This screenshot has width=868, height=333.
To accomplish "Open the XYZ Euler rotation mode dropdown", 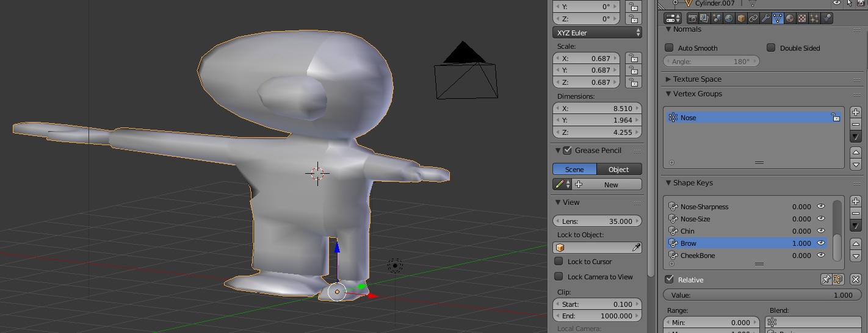I will (x=597, y=32).
